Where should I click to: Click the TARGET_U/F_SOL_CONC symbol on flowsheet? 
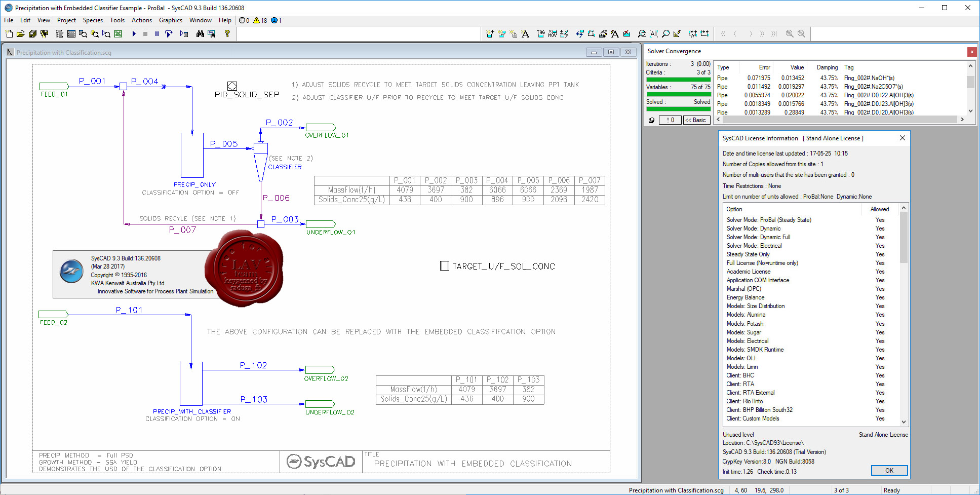click(445, 265)
